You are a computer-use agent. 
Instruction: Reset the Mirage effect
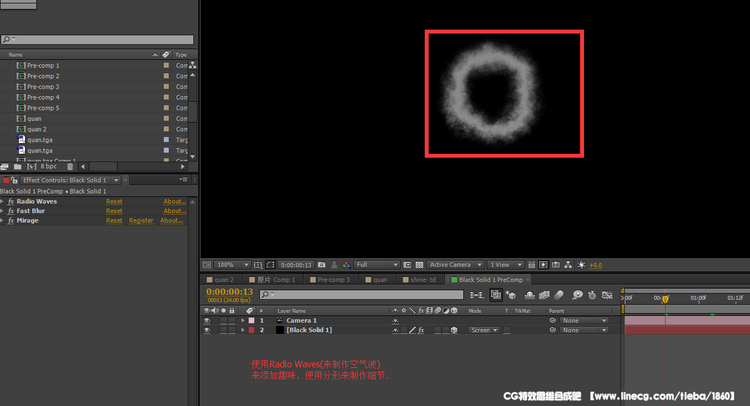click(x=114, y=220)
